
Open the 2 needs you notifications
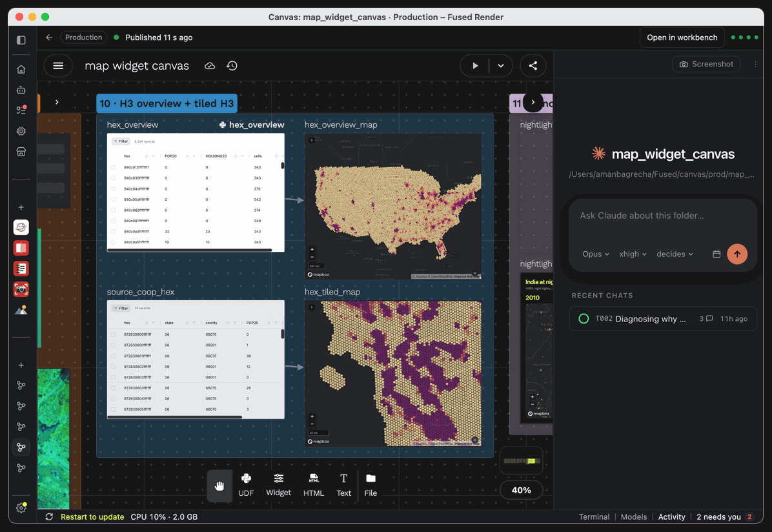pos(724,517)
